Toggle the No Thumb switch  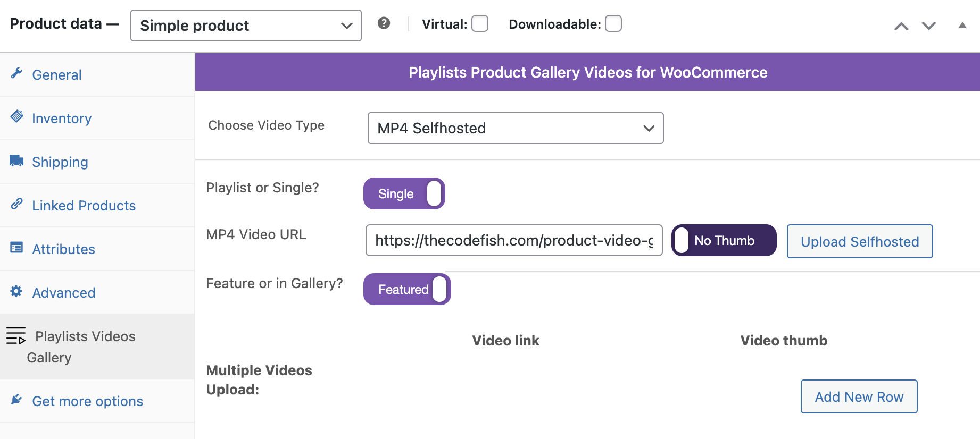[724, 240]
